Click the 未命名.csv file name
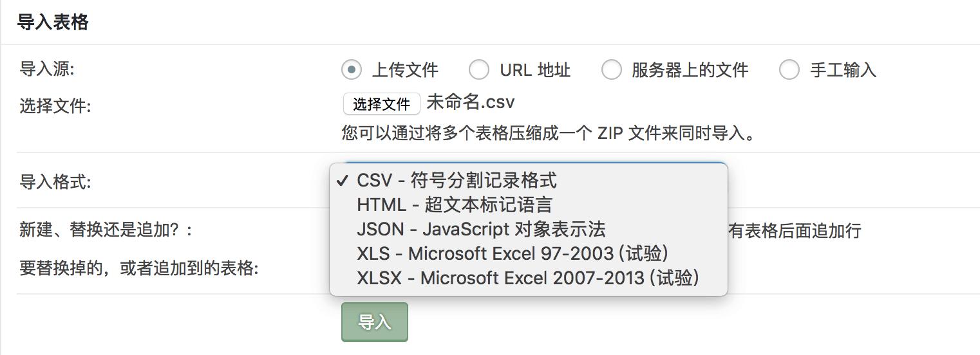Screen dimensions: 980x355 (x=471, y=103)
